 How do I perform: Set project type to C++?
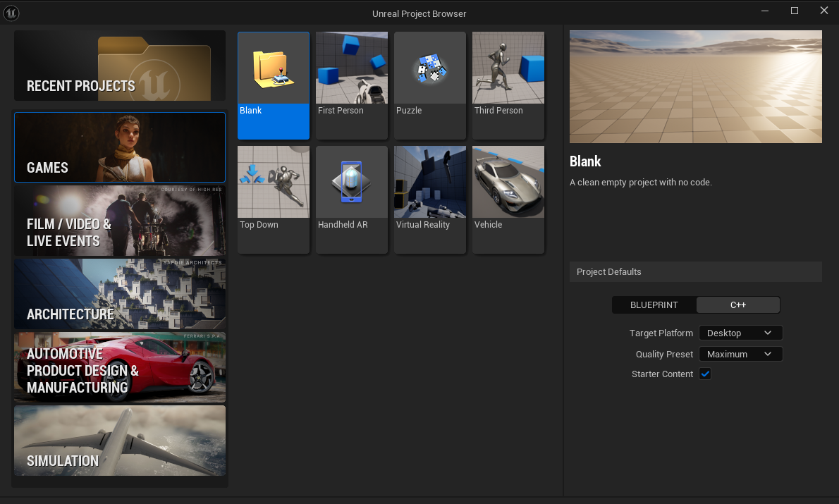tap(738, 305)
